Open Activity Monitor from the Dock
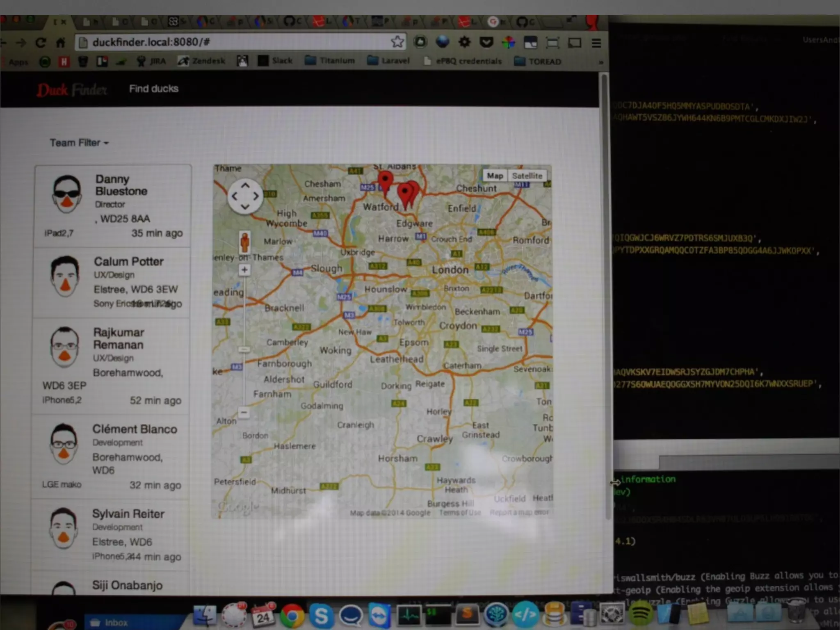840x630 pixels. (x=409, y=615)
